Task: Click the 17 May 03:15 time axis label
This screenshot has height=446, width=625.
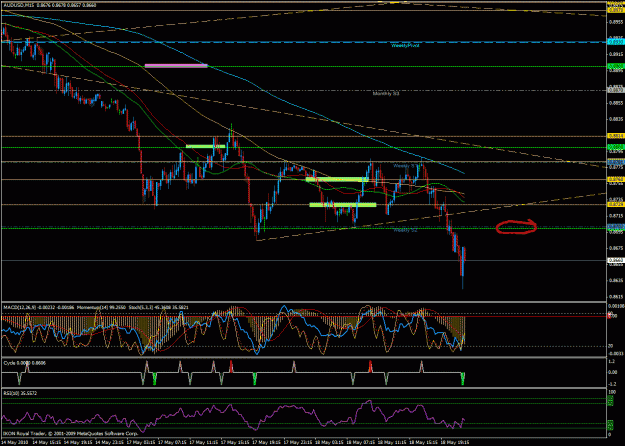Action: pyautogui.click(x=140, y=442)
